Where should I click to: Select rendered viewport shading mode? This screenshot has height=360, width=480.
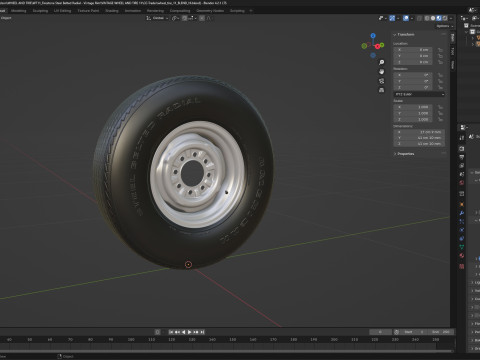pos(445,18)
